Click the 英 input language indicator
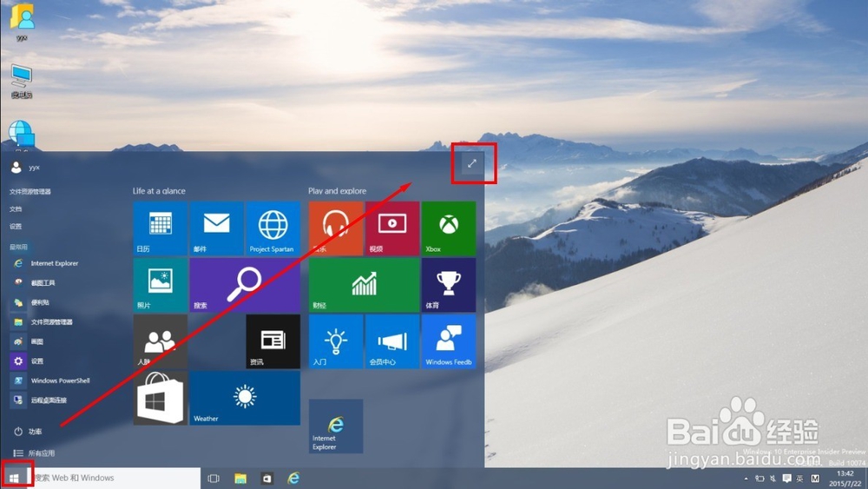 800,479
